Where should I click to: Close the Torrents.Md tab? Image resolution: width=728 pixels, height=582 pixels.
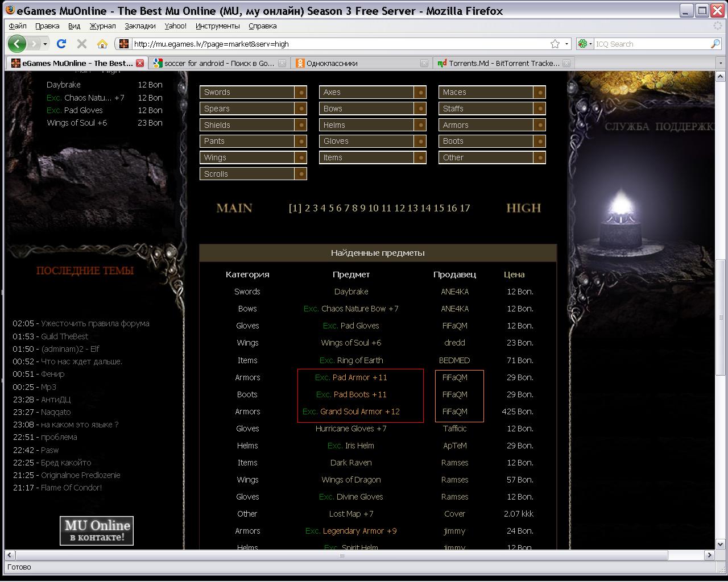tap(567, 63)
